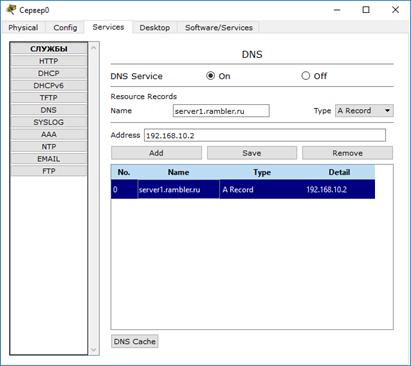Select row server1.rambler.ru in the records table
The height and width of the screenshot is (366, 411).
[243, 189]
